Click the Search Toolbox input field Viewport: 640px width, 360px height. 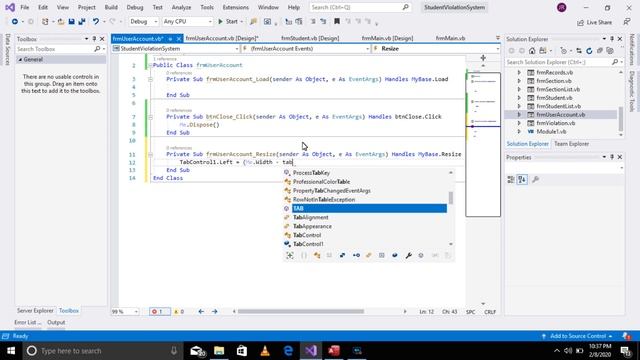pos(55,49)
